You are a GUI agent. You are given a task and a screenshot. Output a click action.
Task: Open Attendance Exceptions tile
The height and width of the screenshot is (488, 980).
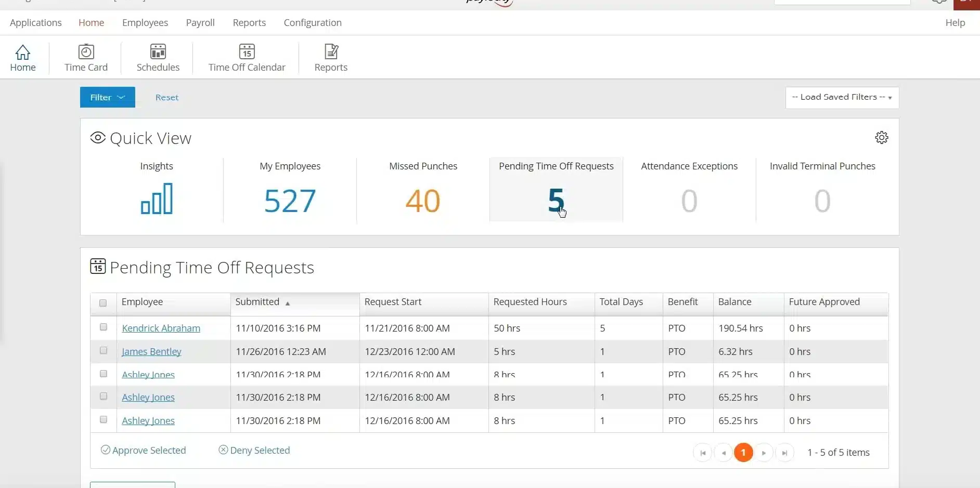(x=689, y=190)
